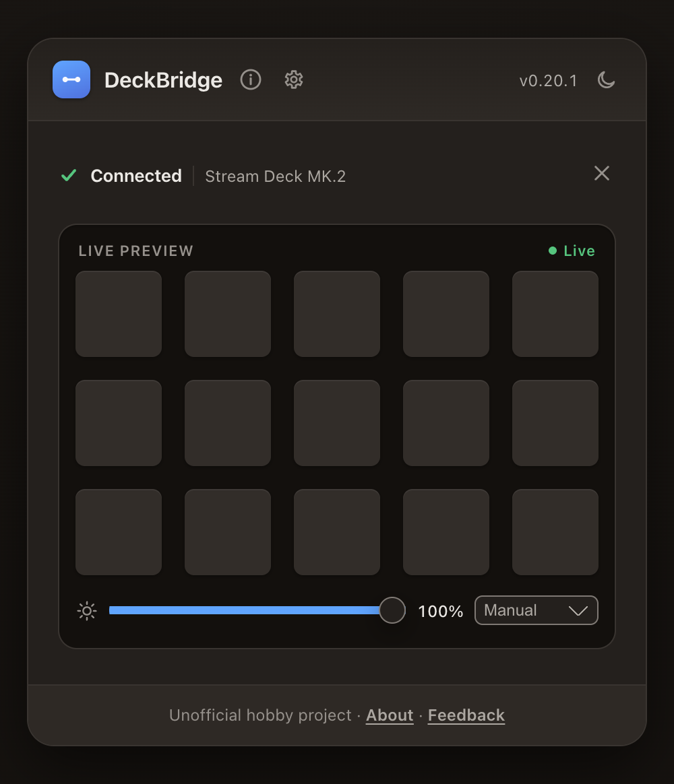
Task: Select fourth key in middle row
Action: coord(446,423)
